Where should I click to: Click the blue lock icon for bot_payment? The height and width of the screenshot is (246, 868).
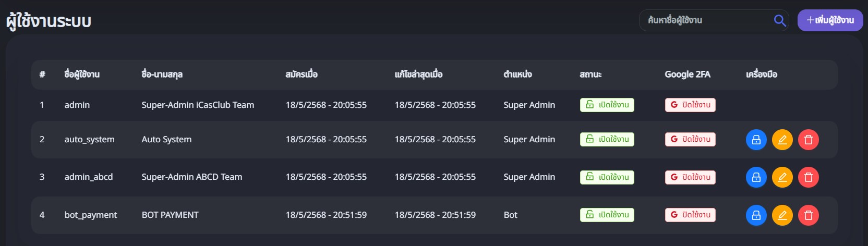click(756, 215)
